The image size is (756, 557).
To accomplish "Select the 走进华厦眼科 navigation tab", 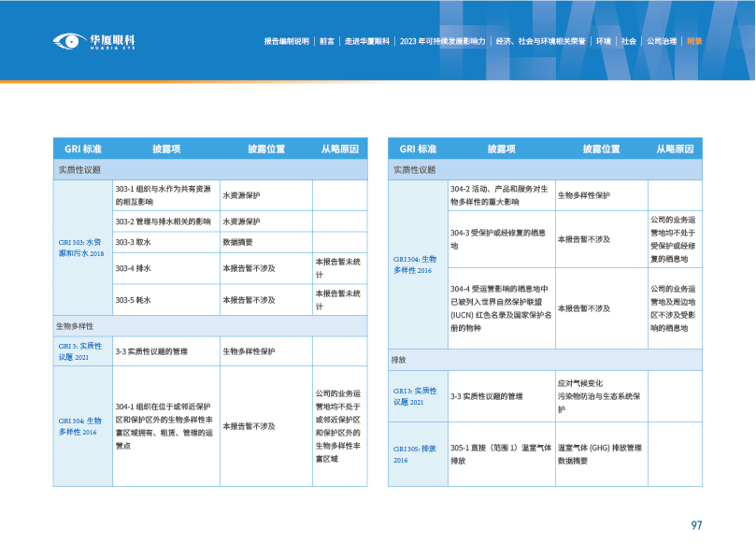I will pos(366,42).
